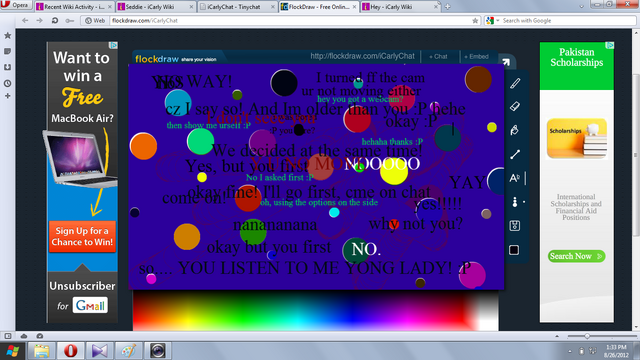The image size is (640, 360).
Task: Click Sign Up for a Chance to Win
Action: pos(82,236)
